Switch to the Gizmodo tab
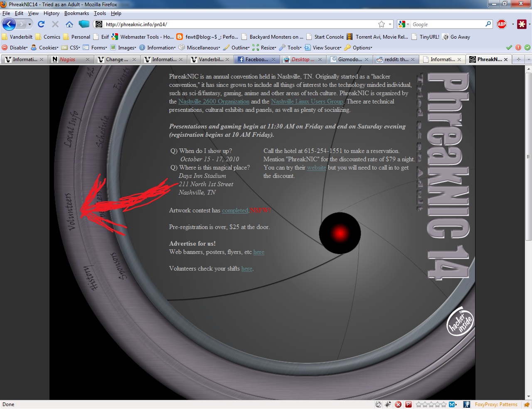 [x=350, y=59]
